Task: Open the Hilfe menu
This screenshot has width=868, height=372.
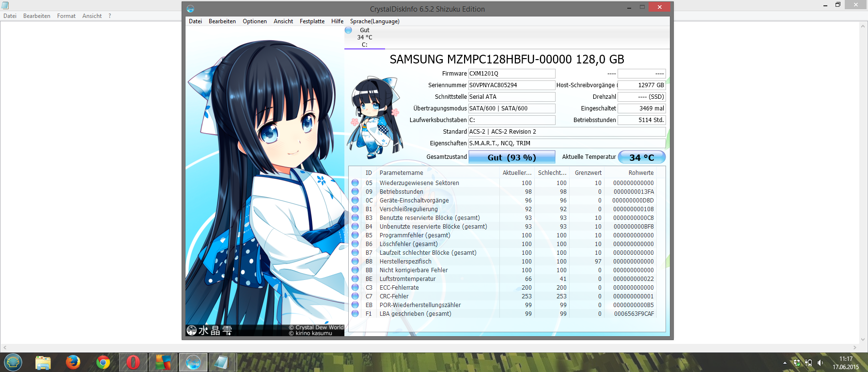Action: pyautogui.click(x=338, y=21)
